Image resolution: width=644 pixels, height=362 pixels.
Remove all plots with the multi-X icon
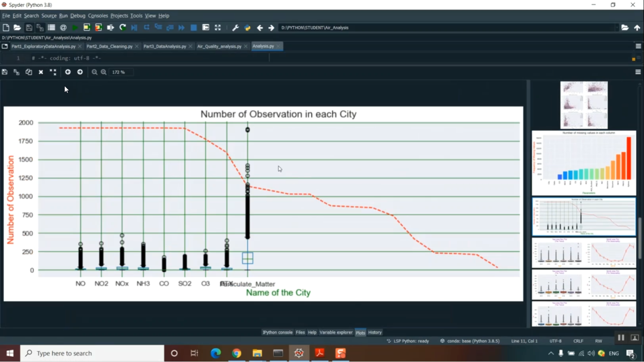(x=53, y=72)
